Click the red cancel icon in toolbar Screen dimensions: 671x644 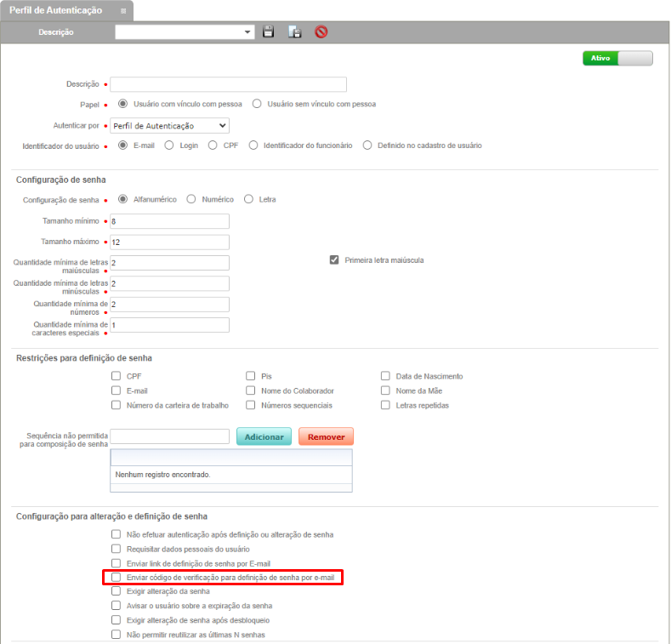321,32
